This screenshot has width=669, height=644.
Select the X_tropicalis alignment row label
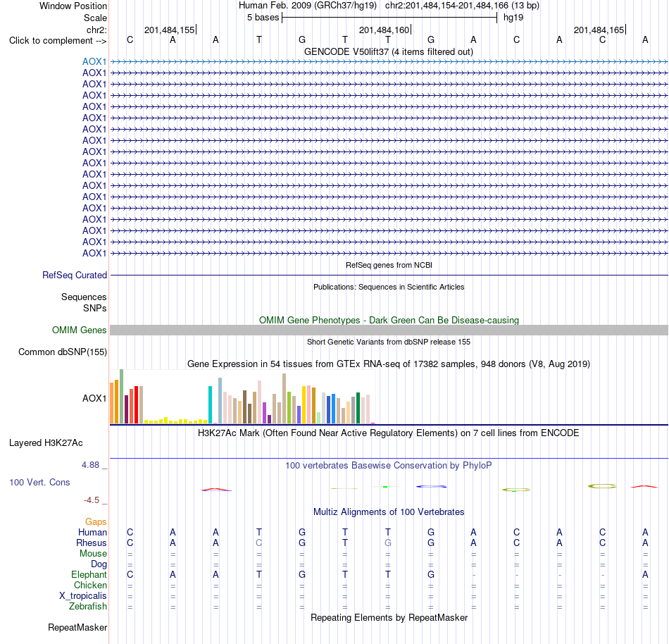coord(83,596)
